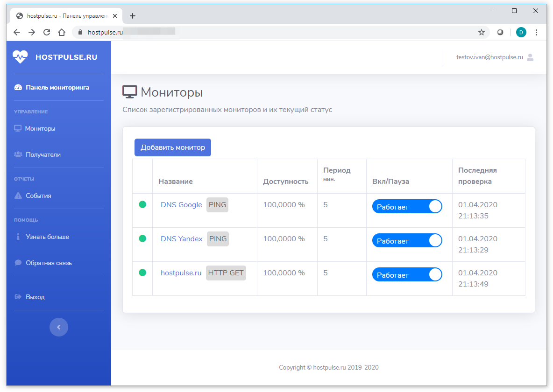Click the browser address bar
The width and height of the screenshot is (553, 392).
click(280, 32)
